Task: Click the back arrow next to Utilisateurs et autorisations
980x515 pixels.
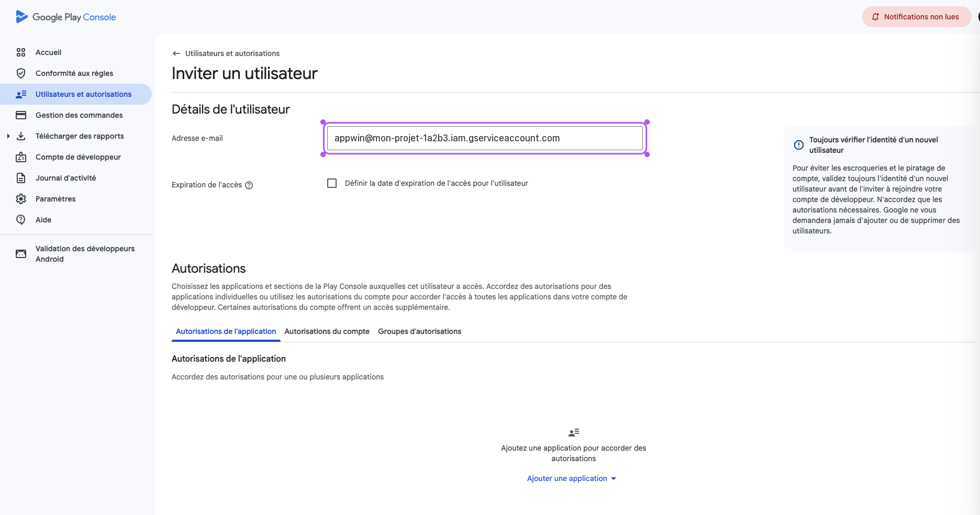Action: 176,53
